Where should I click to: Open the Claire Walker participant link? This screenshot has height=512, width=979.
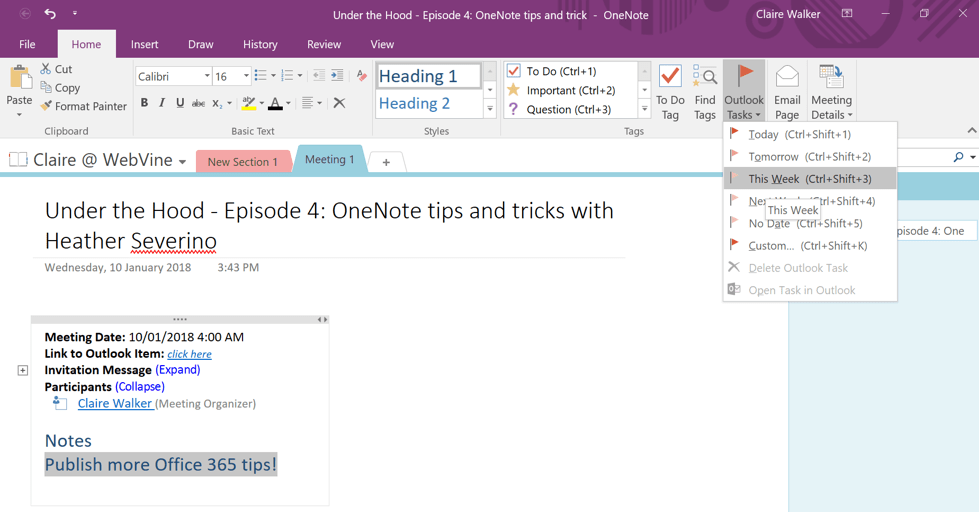click(x=116, y=403)
